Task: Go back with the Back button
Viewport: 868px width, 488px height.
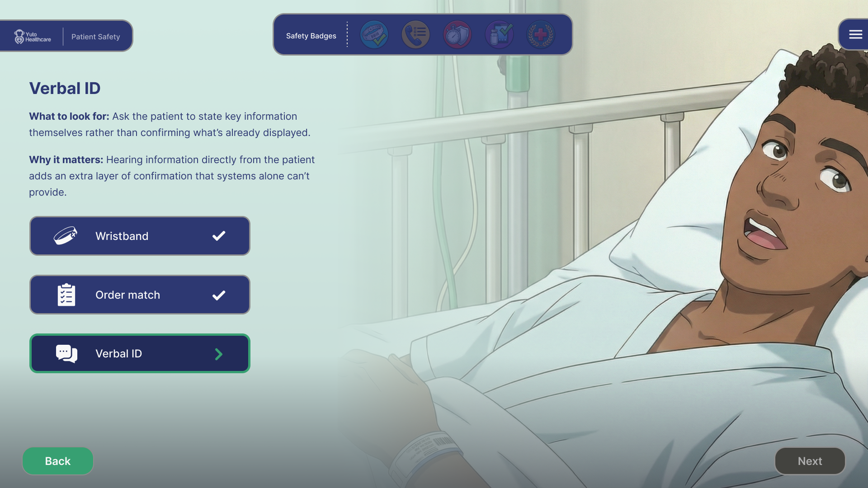Action: (x=58, y=461)
